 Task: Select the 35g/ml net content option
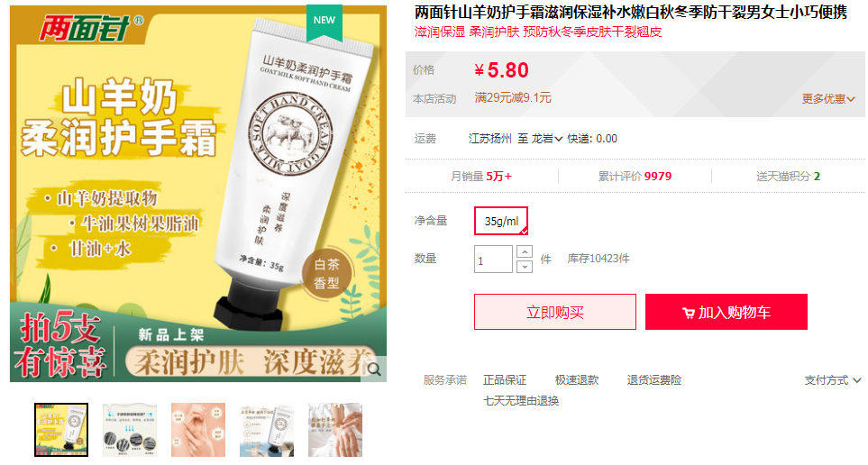[501, 221]
